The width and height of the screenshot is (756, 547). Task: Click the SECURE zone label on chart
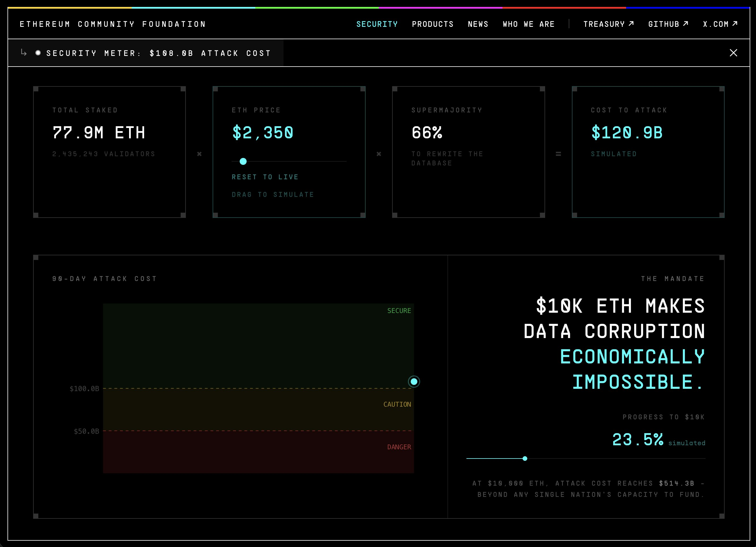click(x=399, y=310)
